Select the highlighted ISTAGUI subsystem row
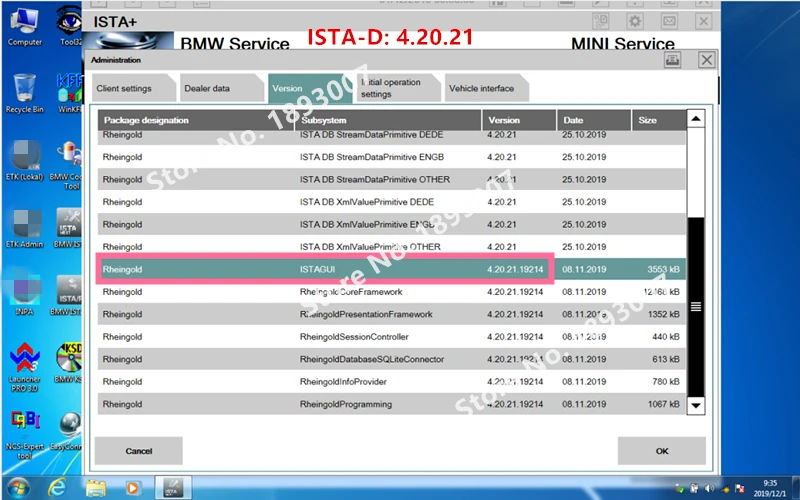This screenshot has width=800, height=500. coord(392,269)
